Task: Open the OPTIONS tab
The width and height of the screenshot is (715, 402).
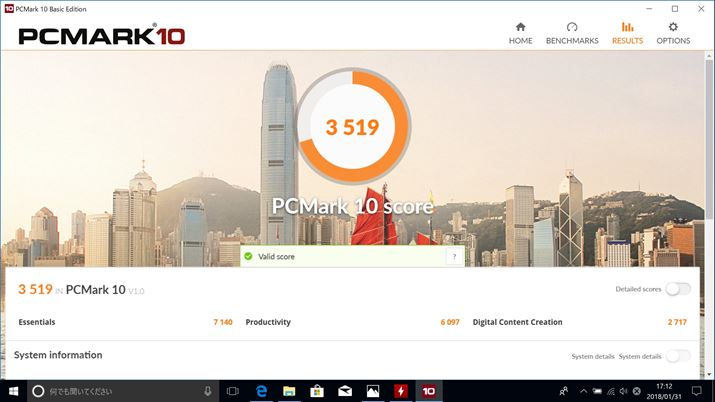Action: (673, 34)
